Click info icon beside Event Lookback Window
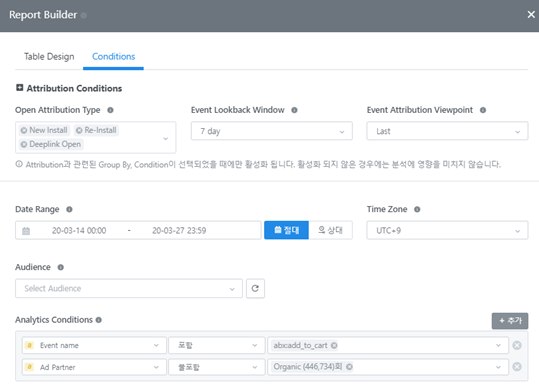Viewport: 539px width, 389px height. (294, 110)
